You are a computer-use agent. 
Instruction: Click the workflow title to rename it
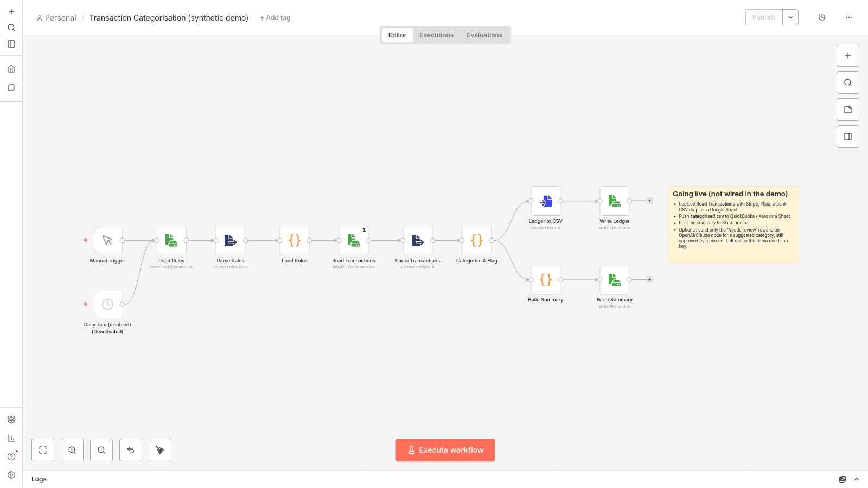tap(169, 18)
